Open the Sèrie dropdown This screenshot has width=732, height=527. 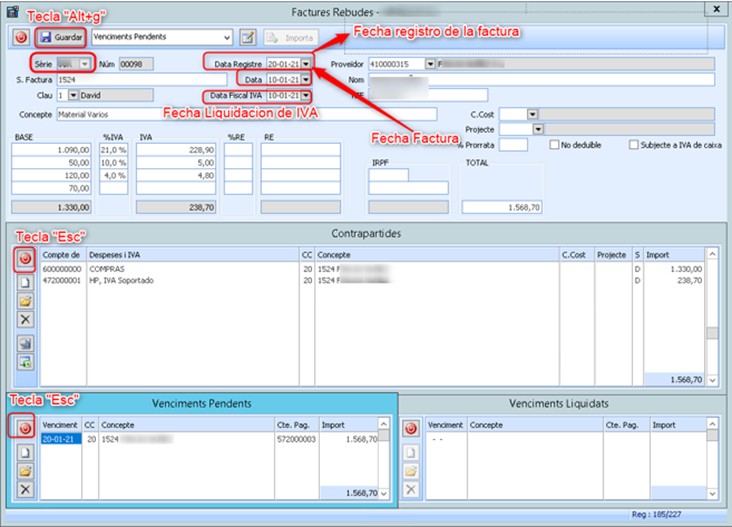(85, 64)
